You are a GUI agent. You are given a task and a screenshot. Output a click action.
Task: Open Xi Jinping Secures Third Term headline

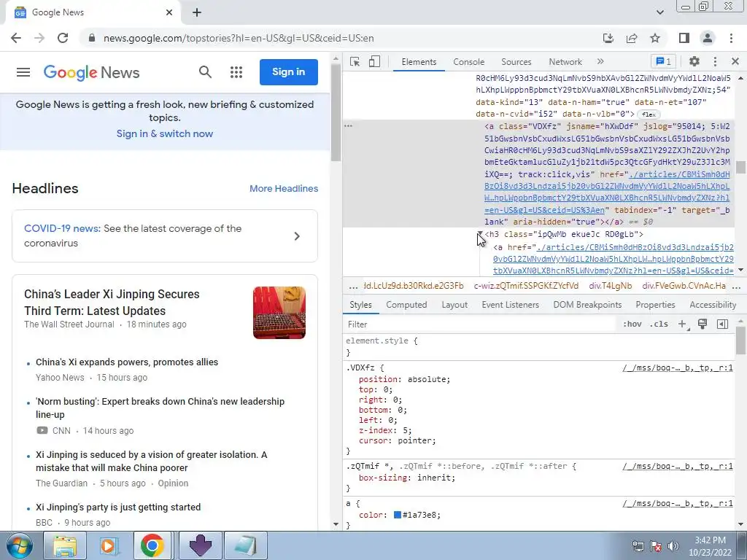click(x=112, y=303)
